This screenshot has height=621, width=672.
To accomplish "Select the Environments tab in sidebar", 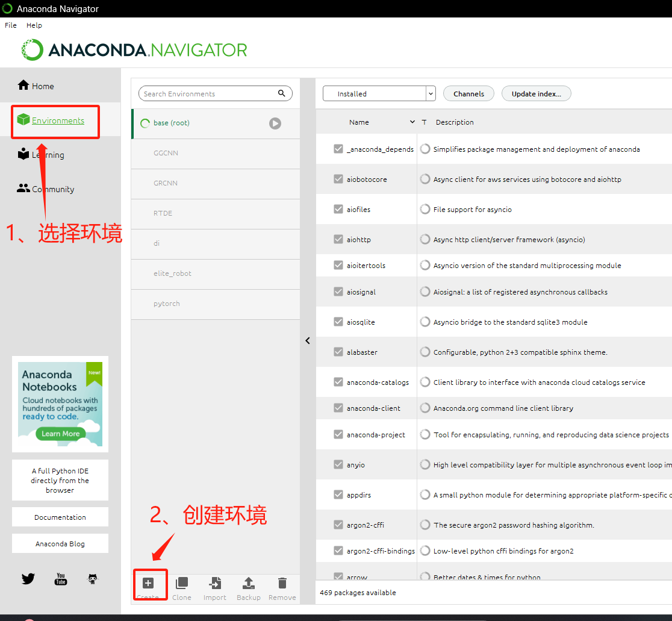I will click(51, 120).
